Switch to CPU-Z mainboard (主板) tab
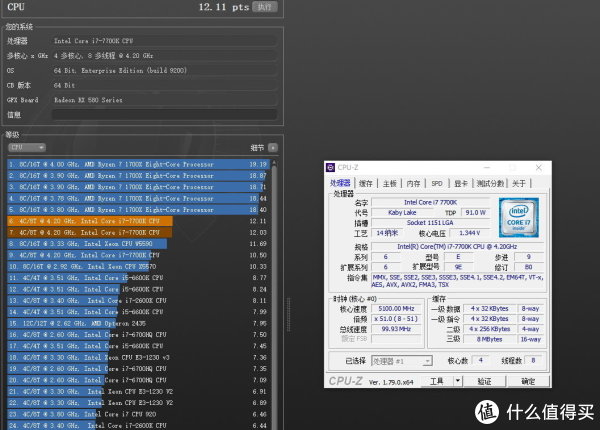The image size is (600, 430). pos(390,184)
